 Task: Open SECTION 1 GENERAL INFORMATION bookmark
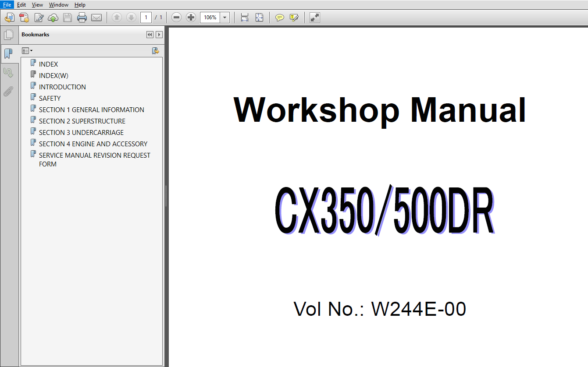pyautogui.click(x=91, y=109)
